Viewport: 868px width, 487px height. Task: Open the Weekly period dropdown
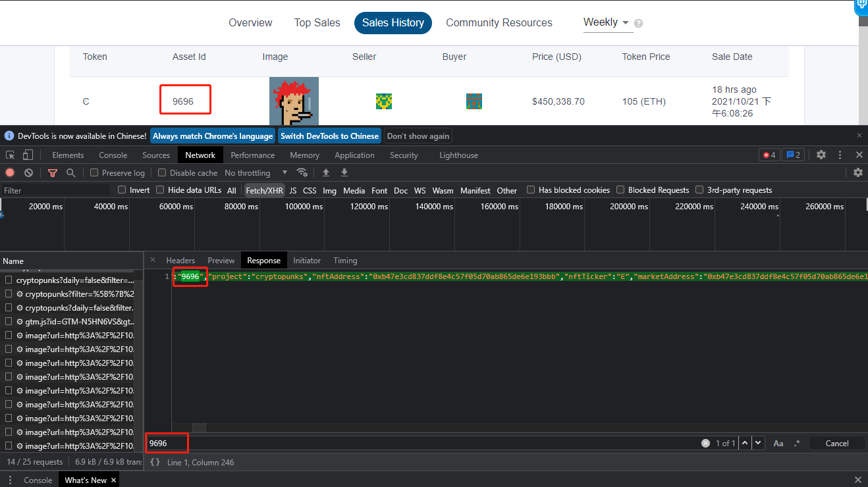608,22
